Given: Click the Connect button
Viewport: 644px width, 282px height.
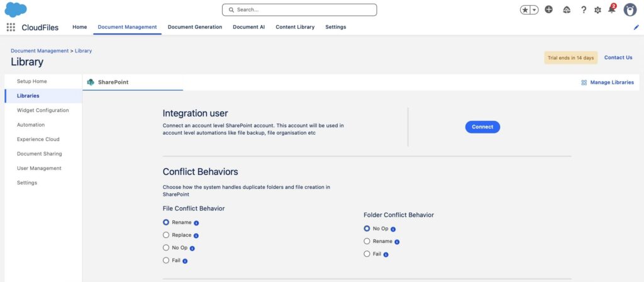Looking at the screenshot, I should tap(482, 127).
